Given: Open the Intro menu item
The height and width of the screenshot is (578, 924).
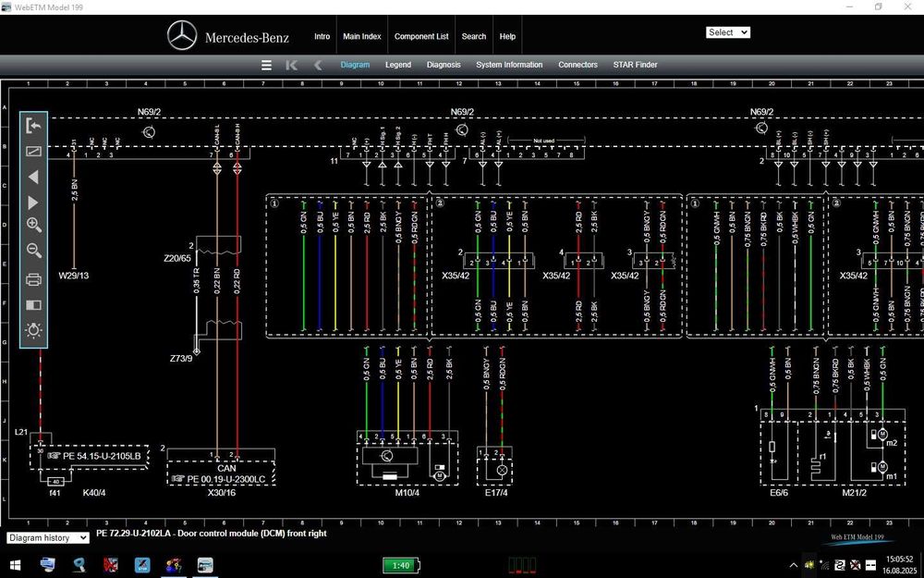Looking at the screenshot, I should (322, 36).
